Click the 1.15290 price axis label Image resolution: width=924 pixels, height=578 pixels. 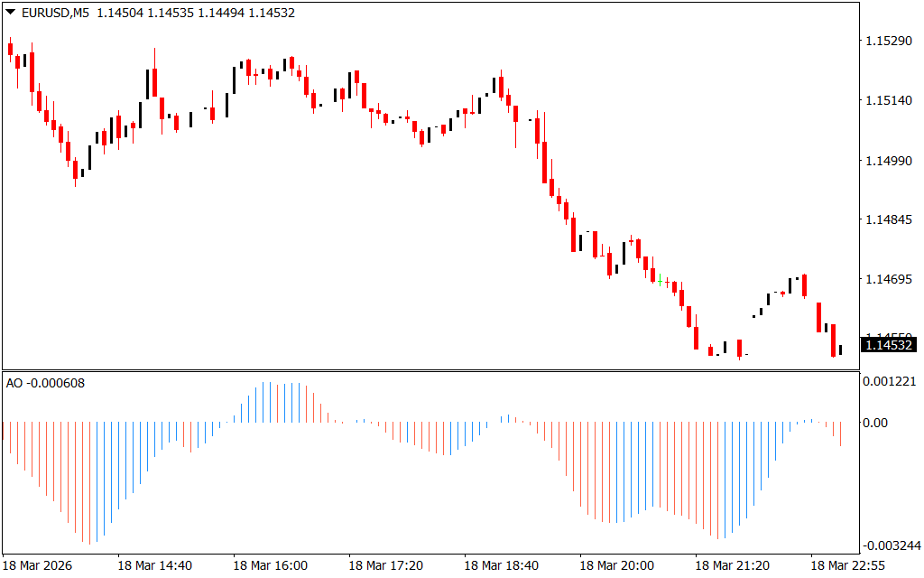pos(888,42)
